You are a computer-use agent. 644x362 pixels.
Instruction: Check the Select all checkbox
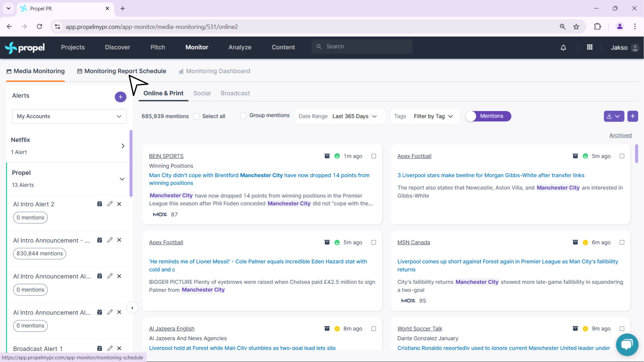tap(197, 116)
